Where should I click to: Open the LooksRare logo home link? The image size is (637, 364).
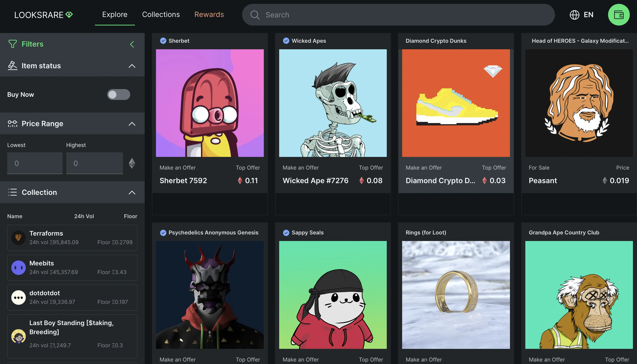click(43, 15)
